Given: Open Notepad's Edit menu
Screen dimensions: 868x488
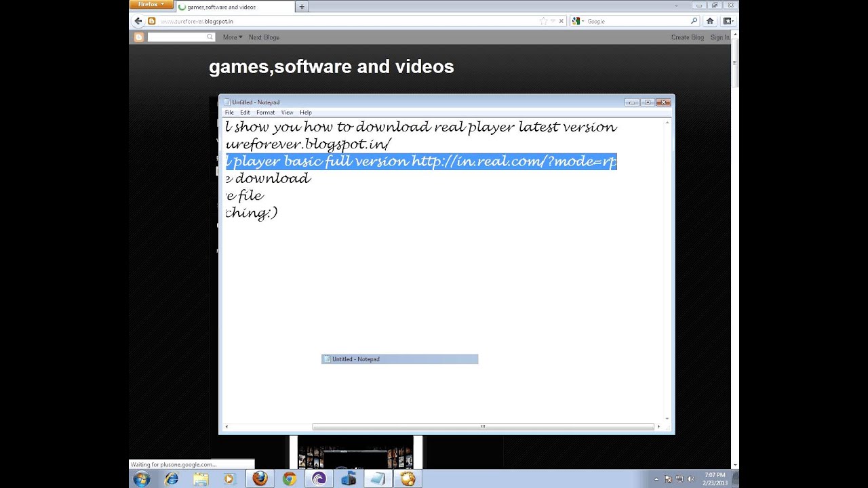Looking at the screenshot, I should tap(245, 113).
